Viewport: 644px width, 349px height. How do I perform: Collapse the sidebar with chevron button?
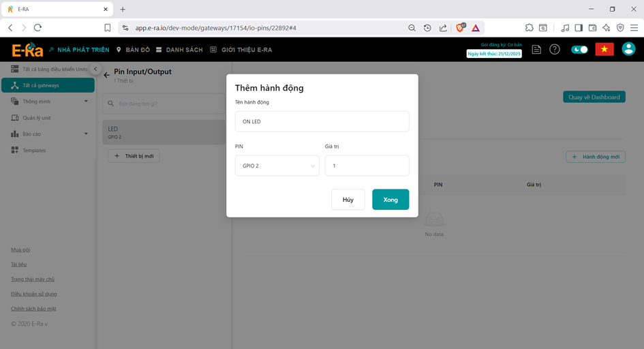tap(96, 70)
